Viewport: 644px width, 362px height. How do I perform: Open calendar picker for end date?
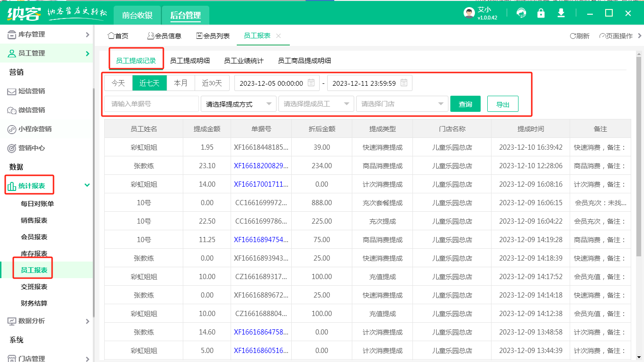404,83
